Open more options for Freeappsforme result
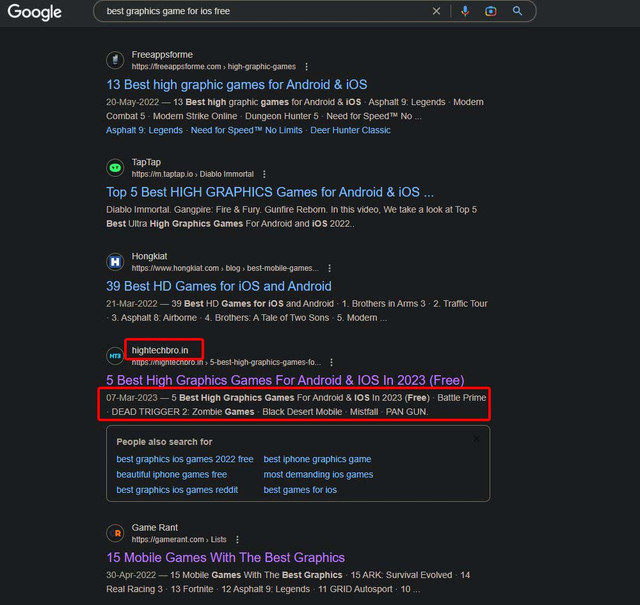Screen dimensions: 640x605 tap(307, 67)
